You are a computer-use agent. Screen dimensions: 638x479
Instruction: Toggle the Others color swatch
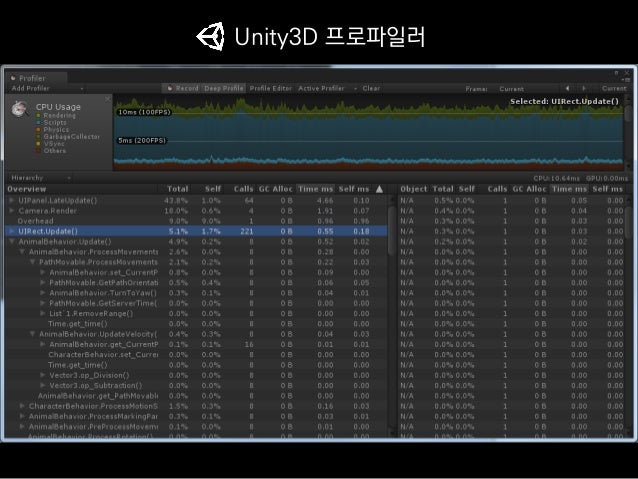pyautogui.click(x=38, y=151)
